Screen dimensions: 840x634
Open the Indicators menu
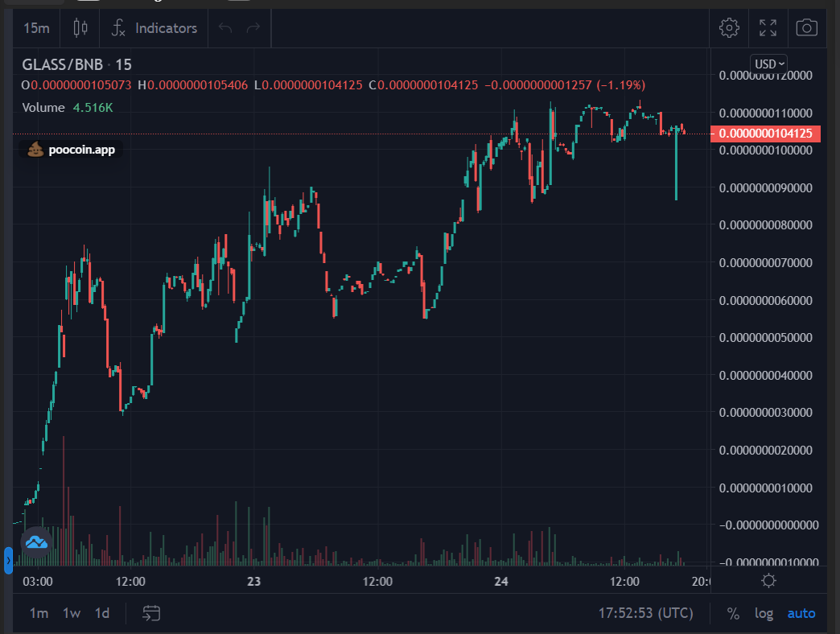(154, 28)
